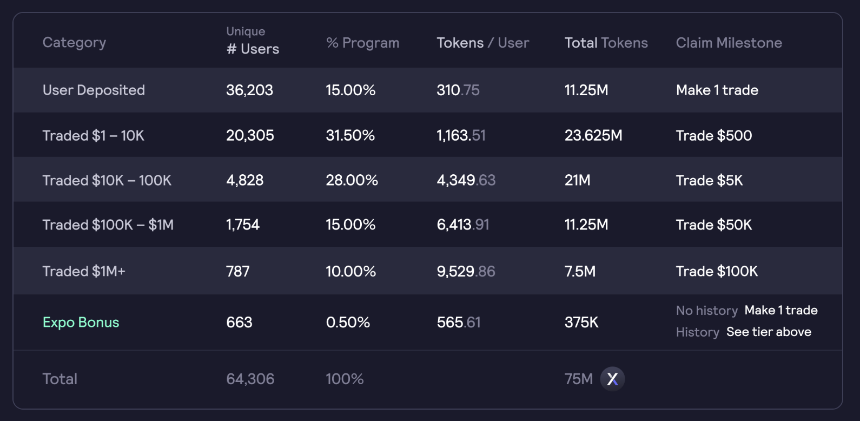Select the Traded $10K – 100K row

coord(427,180)
